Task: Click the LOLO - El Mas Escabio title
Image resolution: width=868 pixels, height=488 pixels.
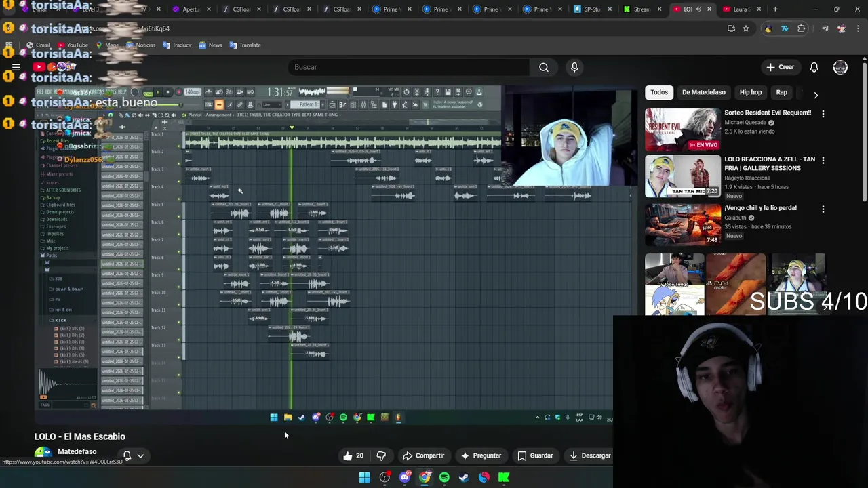Action: point(80,436)
